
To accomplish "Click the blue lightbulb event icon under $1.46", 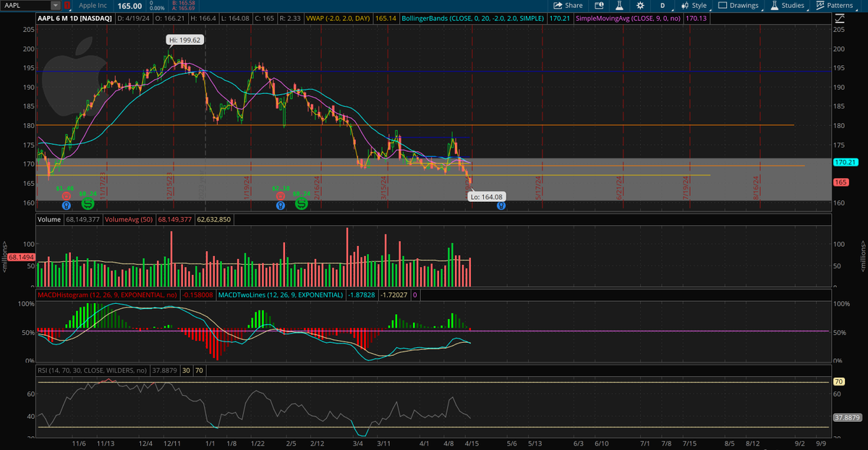I will click(x=66, y=205).
